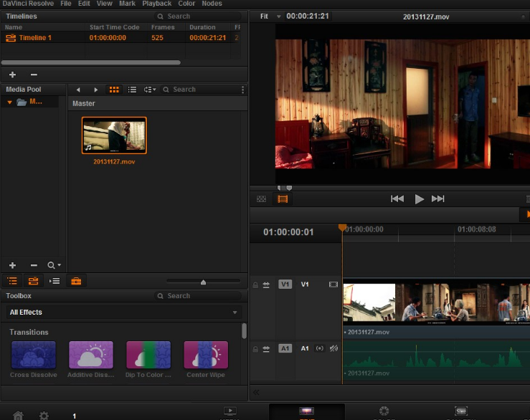
Task: Go back in Media Pool navigation
Action: click(78, 90)
